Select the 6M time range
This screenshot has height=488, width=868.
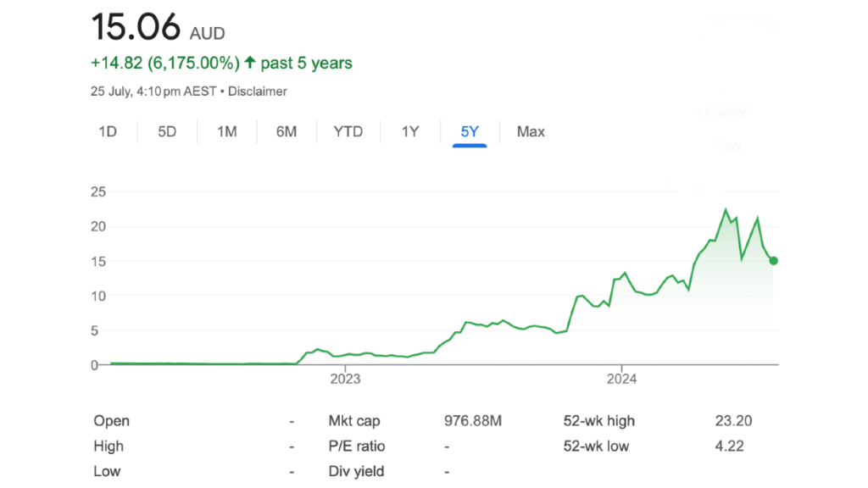click(x=287, y=131)
